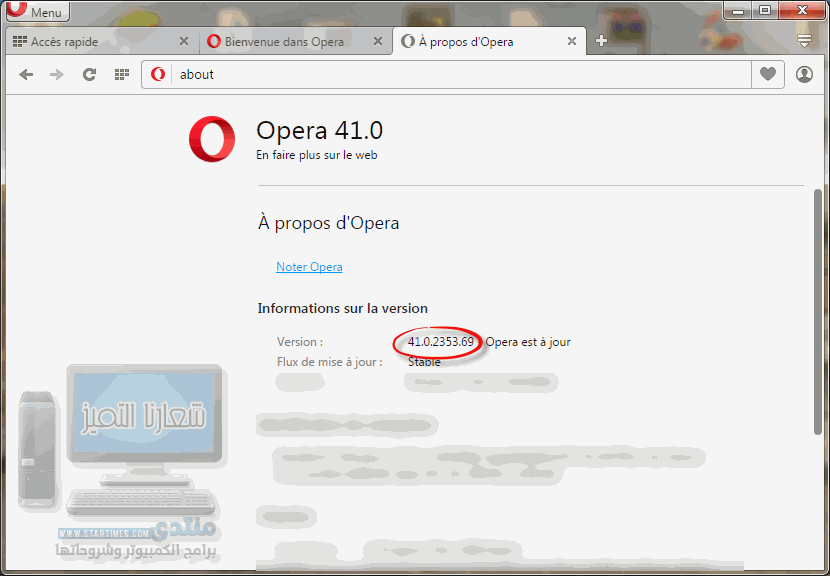
Task: Close the Bienvenue dans Opera tab
Action: coord(377,41)
